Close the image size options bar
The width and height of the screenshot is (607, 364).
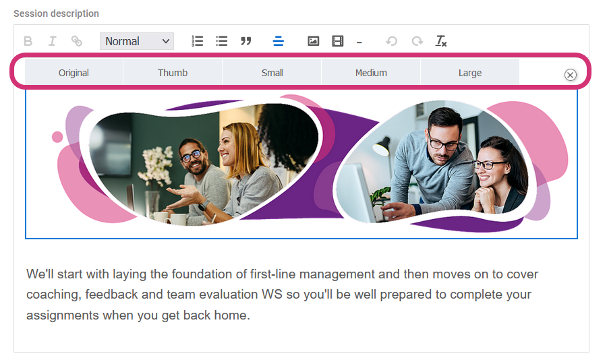[x=570, y=75]
